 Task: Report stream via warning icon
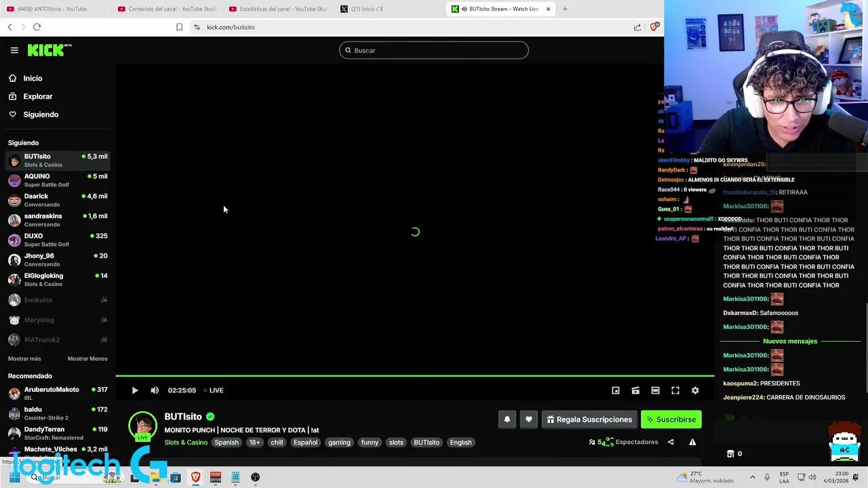(692, 442)
